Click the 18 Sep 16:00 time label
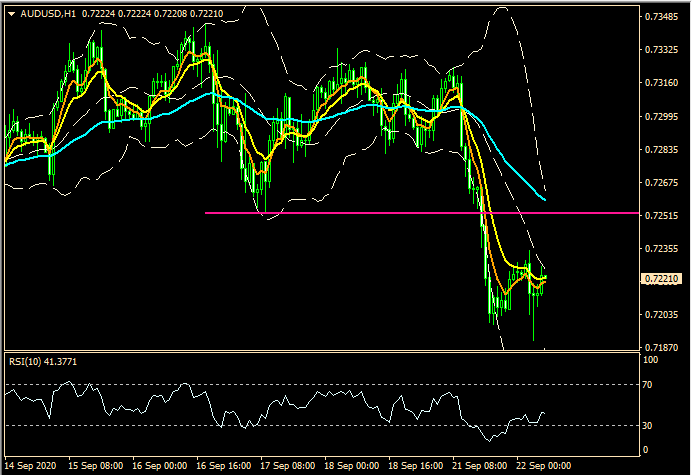The image size is (692, 475). 415,466
